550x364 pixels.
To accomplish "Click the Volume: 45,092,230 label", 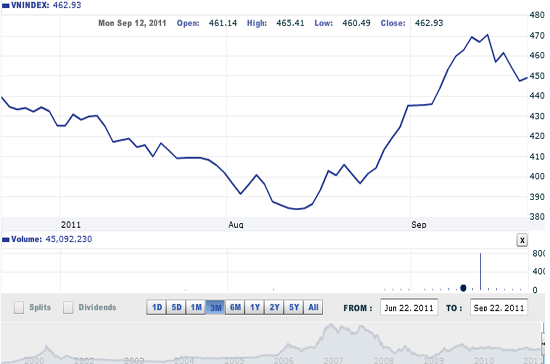I will [x=52, y=239].
